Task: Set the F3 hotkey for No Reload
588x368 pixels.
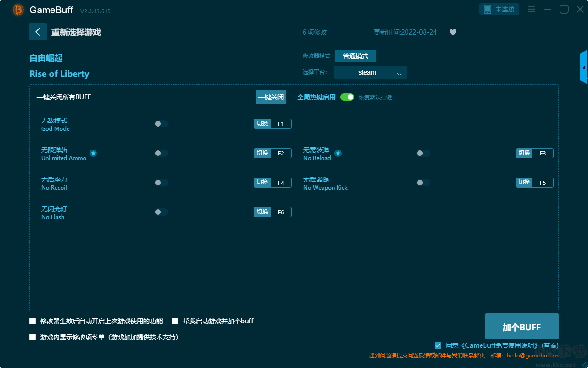Action: [543, 153]
